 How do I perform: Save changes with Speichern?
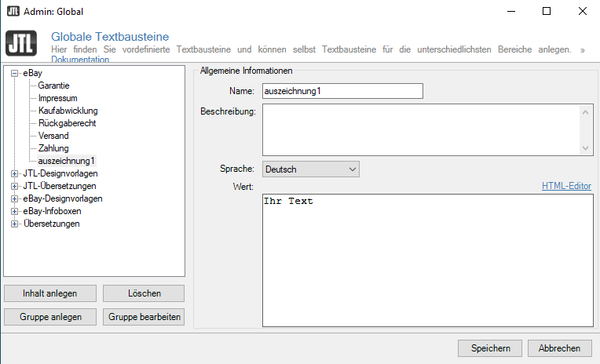click(x=490, y=348)
